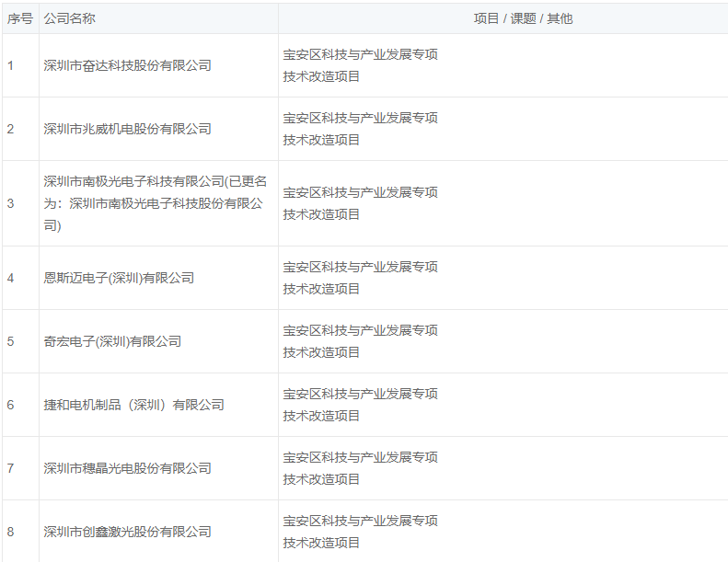Click the project cell of row 4
Viewport: 728px width, 562px height.
[360, 278]
